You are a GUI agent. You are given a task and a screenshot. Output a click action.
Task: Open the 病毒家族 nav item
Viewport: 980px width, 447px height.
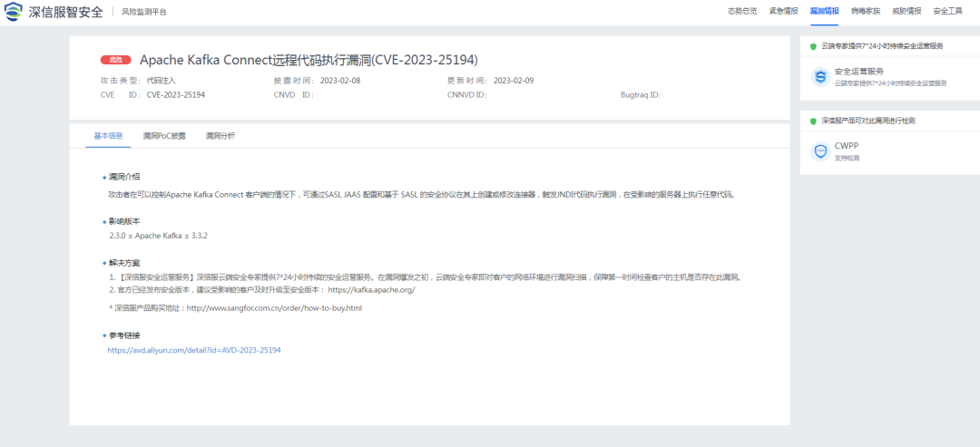click(x=865, y=11)
